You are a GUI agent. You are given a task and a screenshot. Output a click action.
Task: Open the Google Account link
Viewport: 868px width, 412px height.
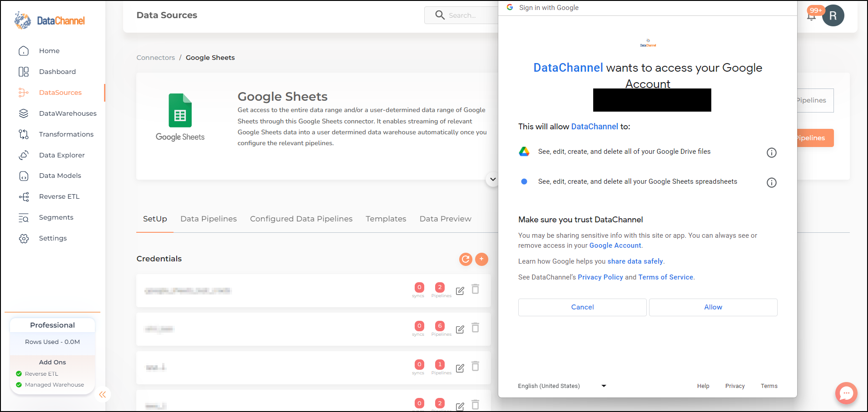pos(615,245)
